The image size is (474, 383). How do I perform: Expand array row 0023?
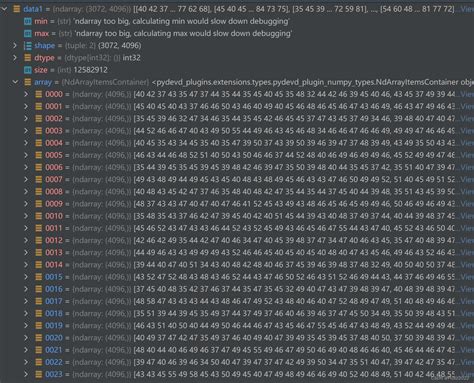tap(26, 374)
